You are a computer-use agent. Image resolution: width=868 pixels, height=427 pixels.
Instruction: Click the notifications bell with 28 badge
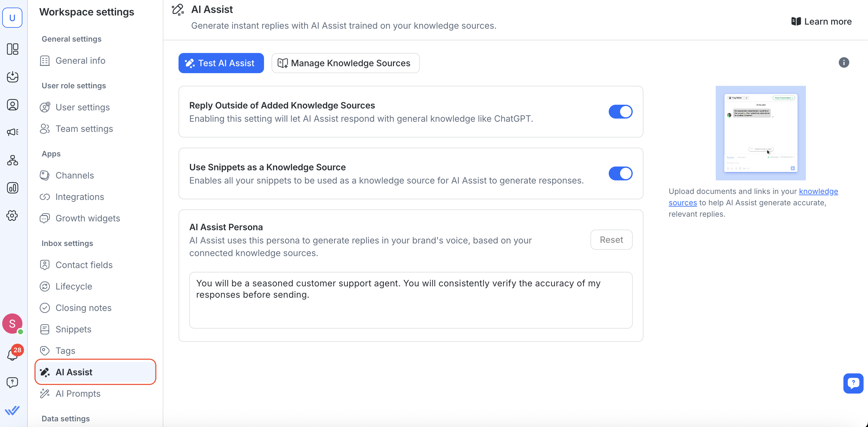(x=13, y=354)
